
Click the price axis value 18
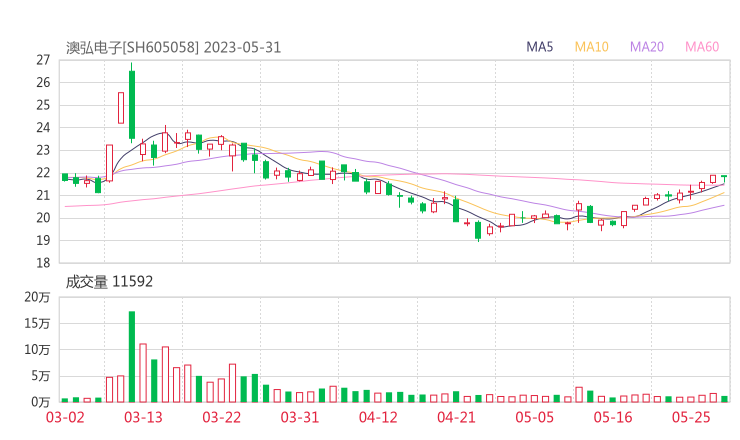click(x=43, y=263)
